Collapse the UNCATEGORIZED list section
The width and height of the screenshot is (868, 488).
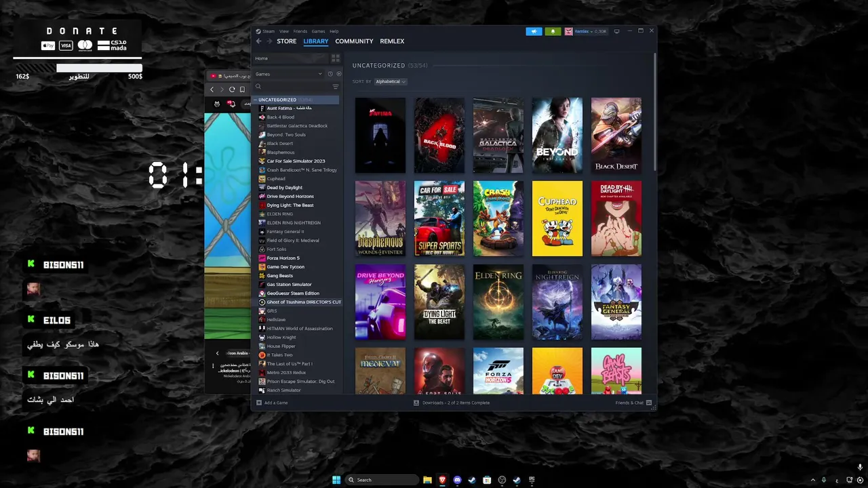pos(256,100)
